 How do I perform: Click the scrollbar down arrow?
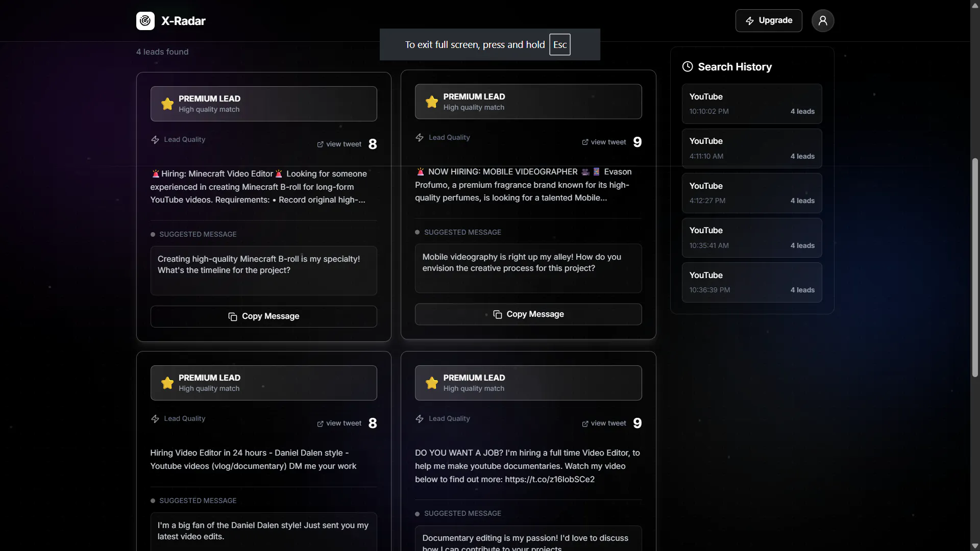(975, 546)
